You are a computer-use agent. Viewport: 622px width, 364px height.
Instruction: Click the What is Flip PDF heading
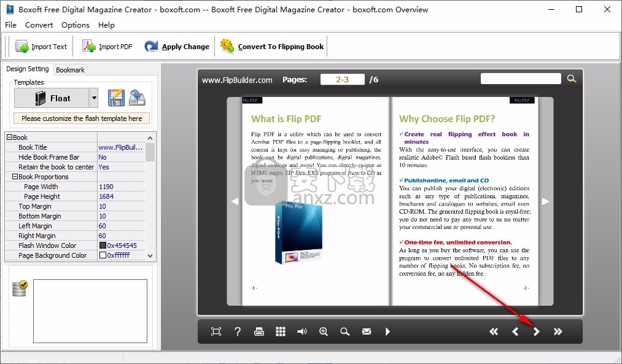pyautogui.click(x=286, y=119)
